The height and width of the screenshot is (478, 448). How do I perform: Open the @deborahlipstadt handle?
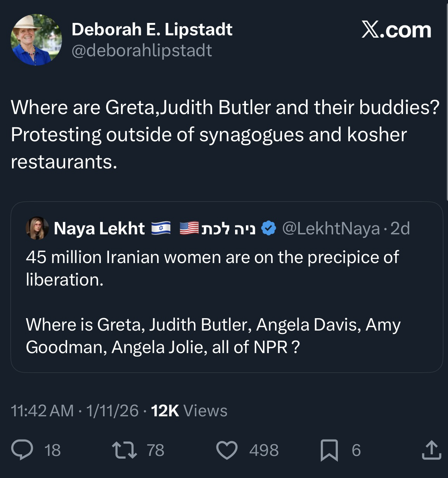142,50
